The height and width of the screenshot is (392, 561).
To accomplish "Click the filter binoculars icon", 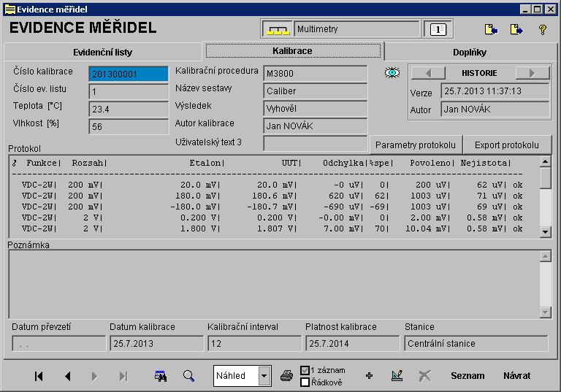I will (161, 376).
